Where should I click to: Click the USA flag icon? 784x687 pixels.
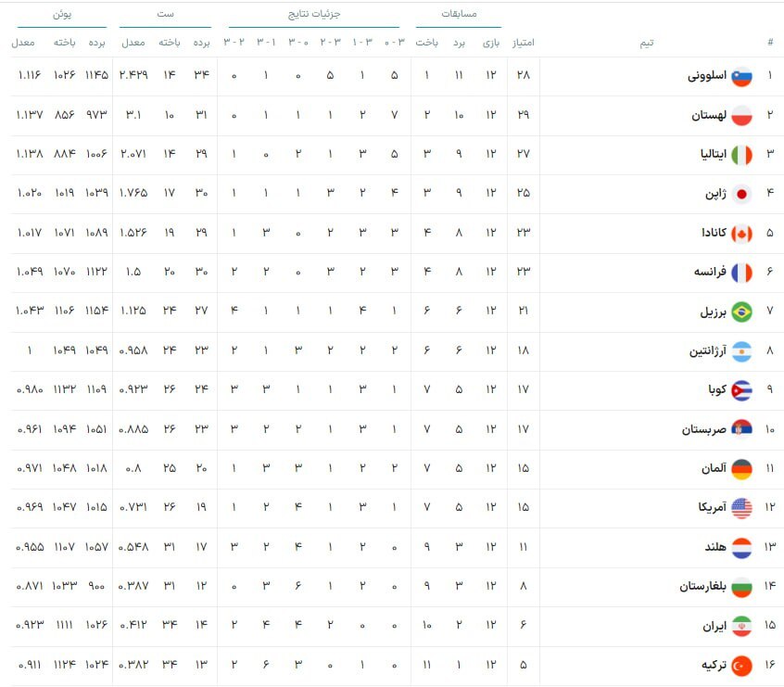click(x=741, y=508)
